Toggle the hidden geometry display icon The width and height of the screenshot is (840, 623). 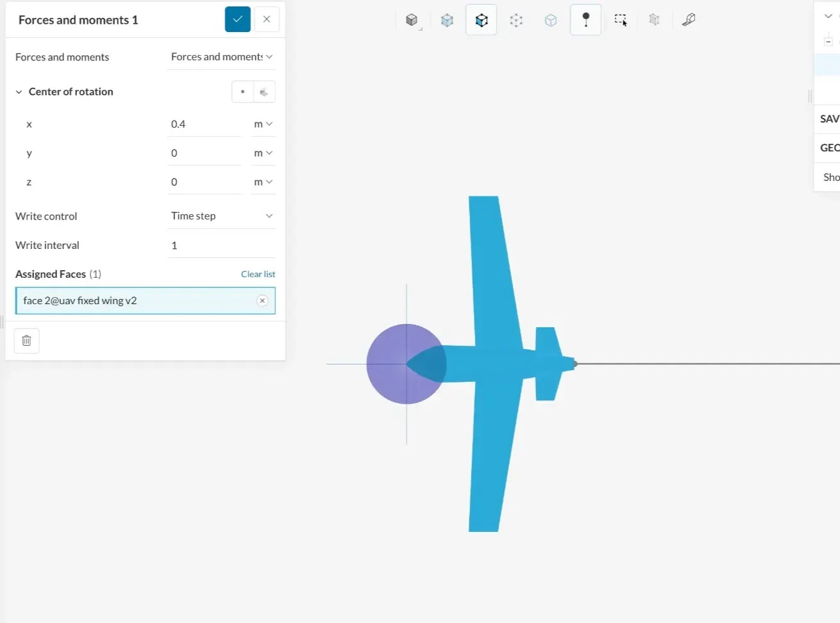655,19
